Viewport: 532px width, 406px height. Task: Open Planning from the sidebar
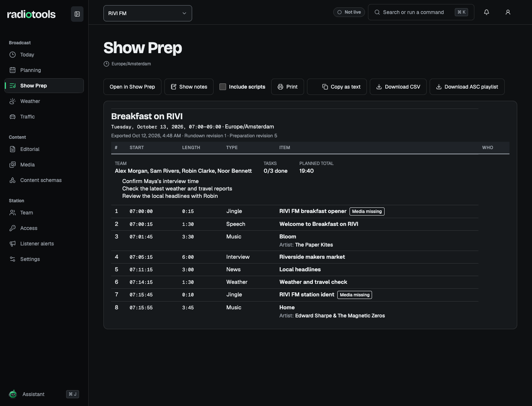44,70
